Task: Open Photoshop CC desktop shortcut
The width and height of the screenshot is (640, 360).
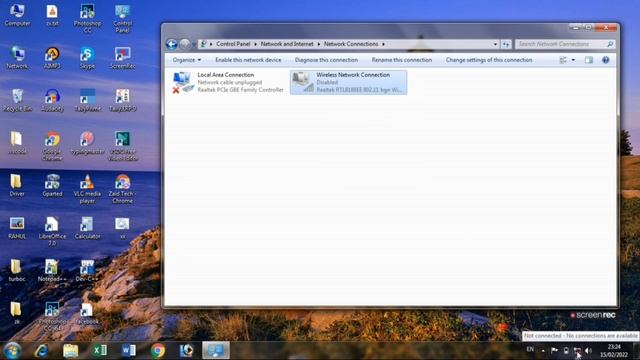Action: click(x=87, y=18)
